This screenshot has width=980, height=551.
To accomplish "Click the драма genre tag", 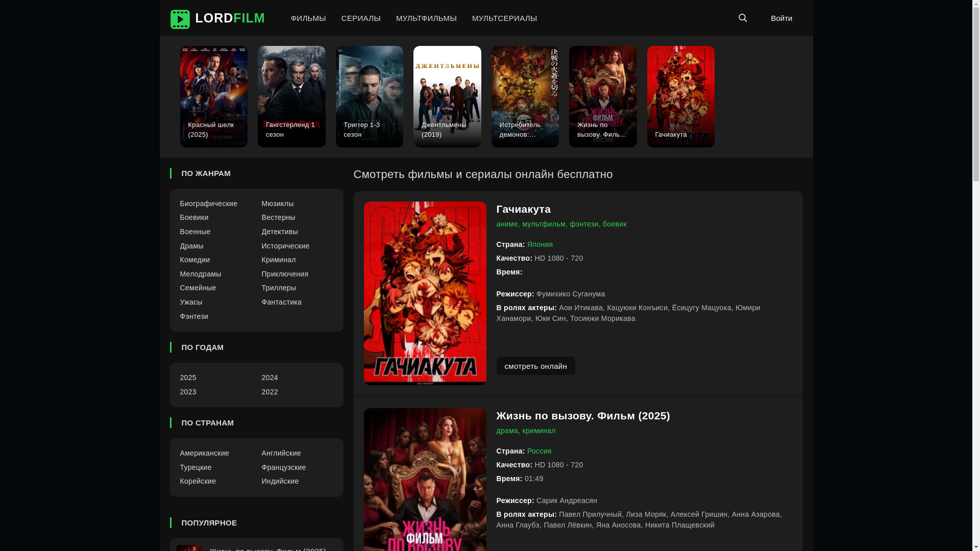I will pos(507,431).
